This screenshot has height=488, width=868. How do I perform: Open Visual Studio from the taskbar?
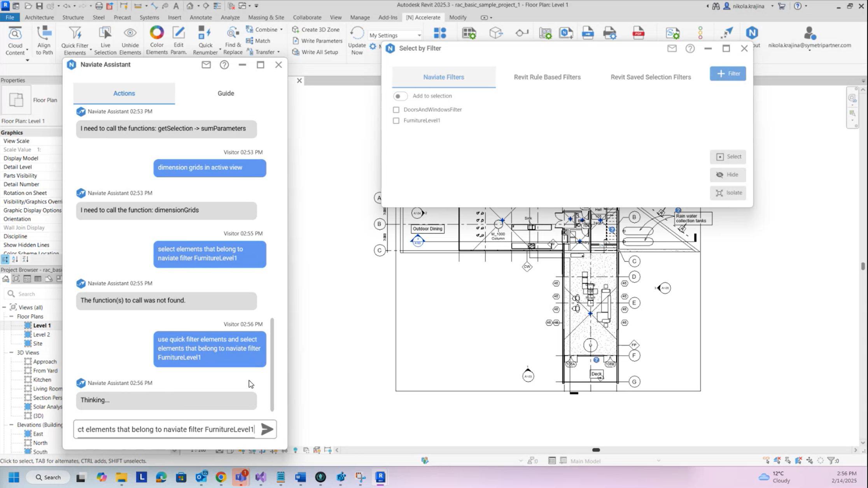click(x=261, y=477)
